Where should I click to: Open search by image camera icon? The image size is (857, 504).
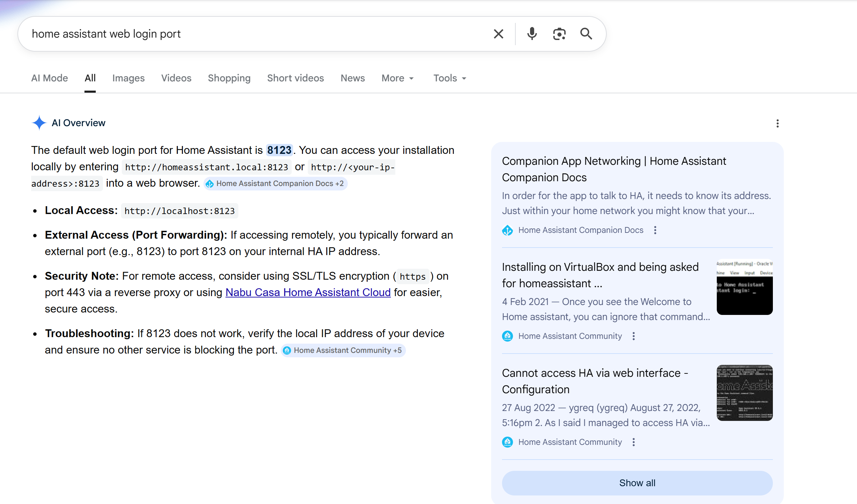click(x=559, y=34)
